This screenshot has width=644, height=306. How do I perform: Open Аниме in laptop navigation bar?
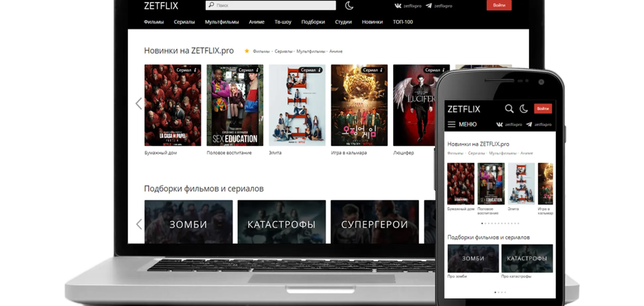(257, 22)
